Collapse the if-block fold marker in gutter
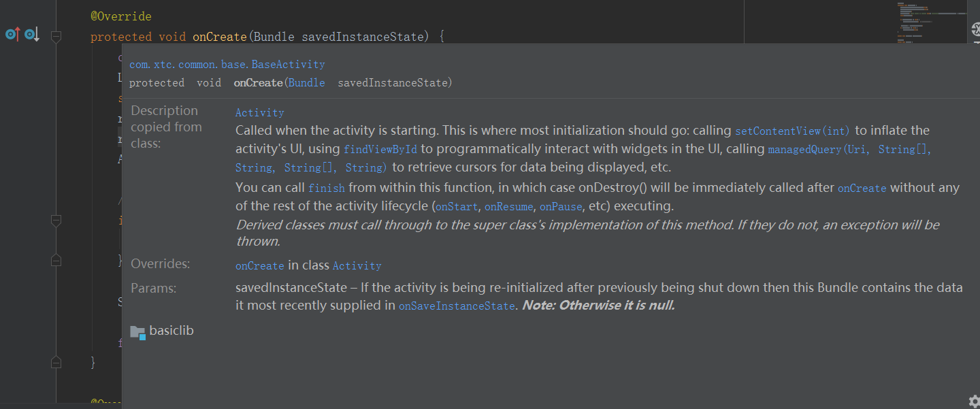This screenshot has width=980, height=409. coord(56,220)
